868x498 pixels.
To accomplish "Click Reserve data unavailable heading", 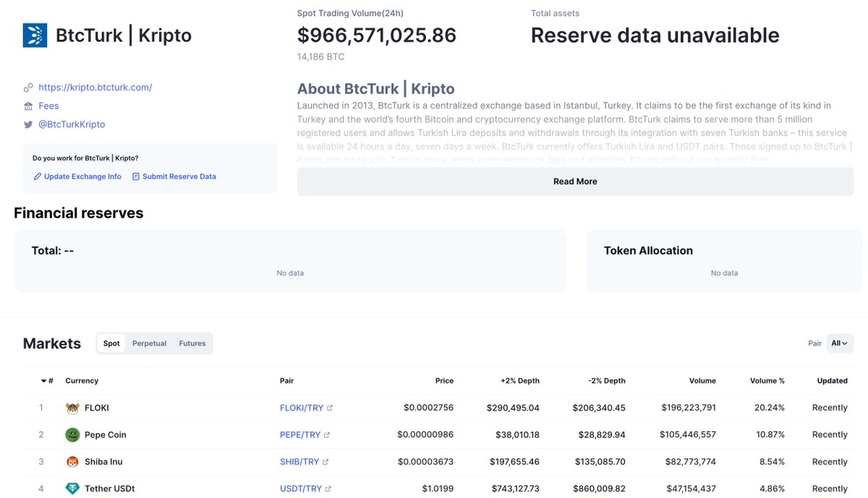I will click(x=655, y=35).
